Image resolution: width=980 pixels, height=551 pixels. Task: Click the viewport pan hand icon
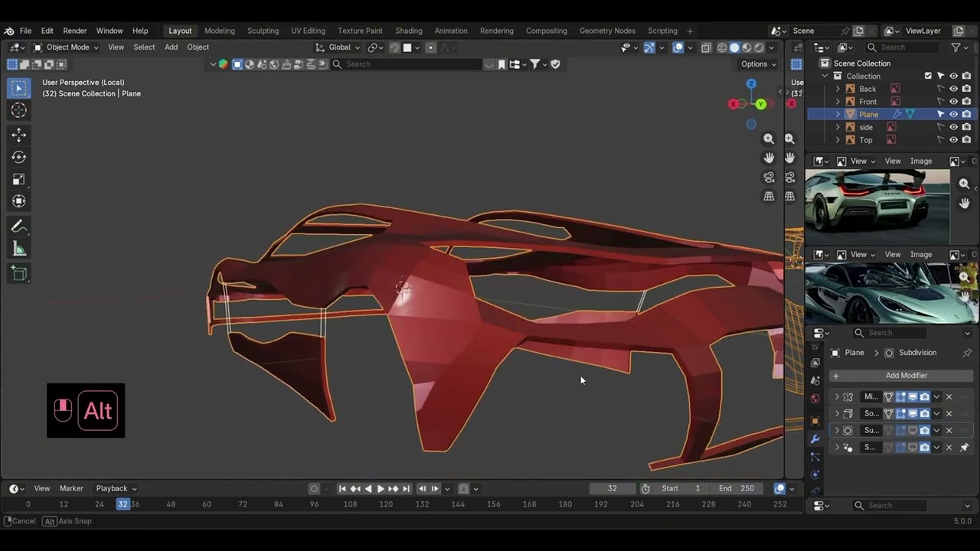(x=769, y=158)
